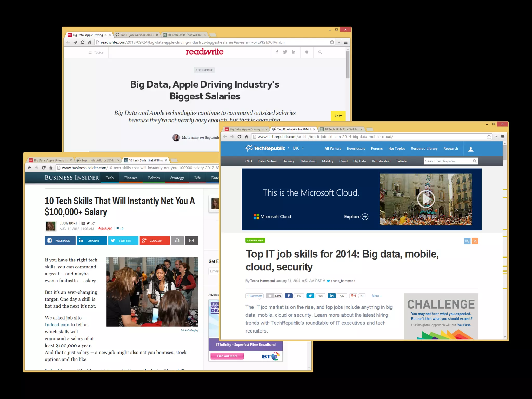Toggle Save star on TechRepublic article
Image resolution: width=532 pixels, height=399 pixels.
coord(274,296)
